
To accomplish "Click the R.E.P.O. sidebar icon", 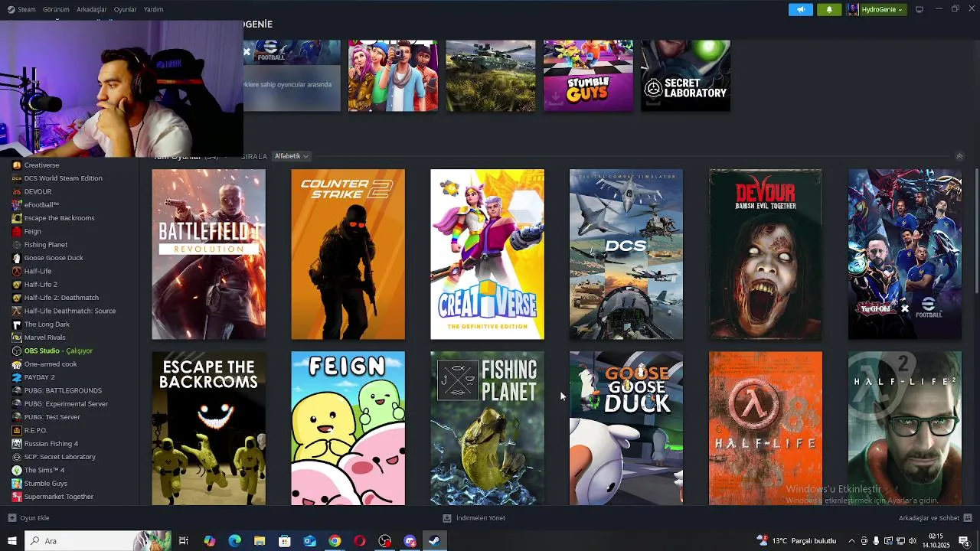I will pos(17,430).
